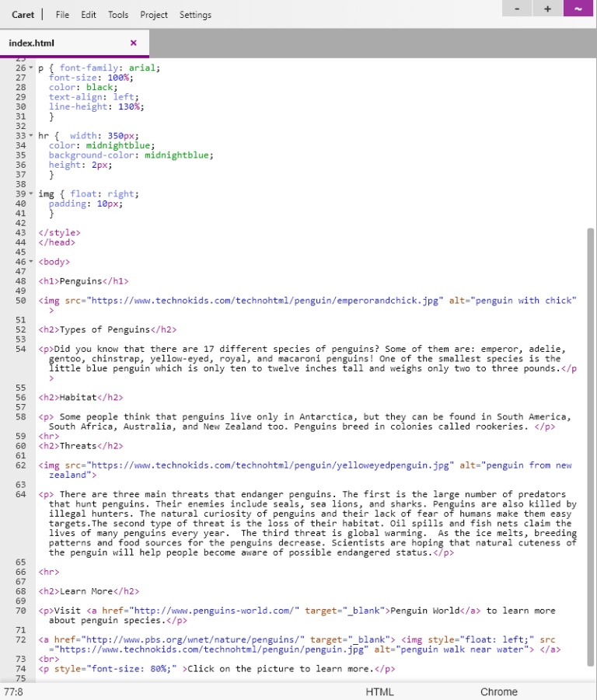Click the yelloweyedpenguin.jpg URL text

coord(271,465)
